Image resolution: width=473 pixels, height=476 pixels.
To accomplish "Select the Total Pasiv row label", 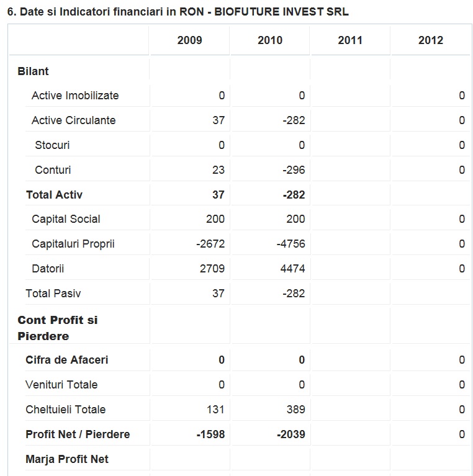I will click(x=53, y=294).
